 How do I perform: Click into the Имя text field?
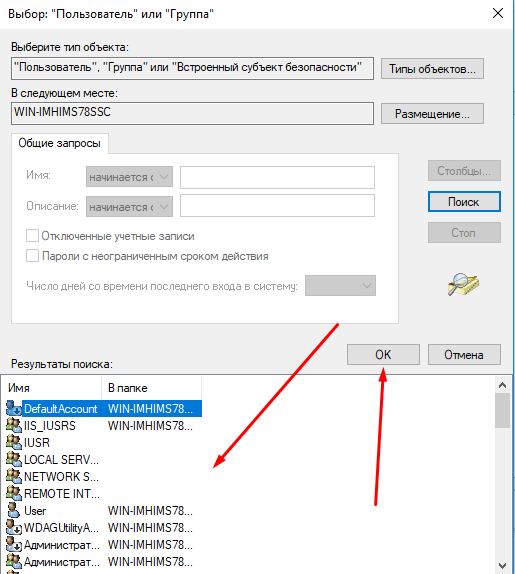point(277,177)
